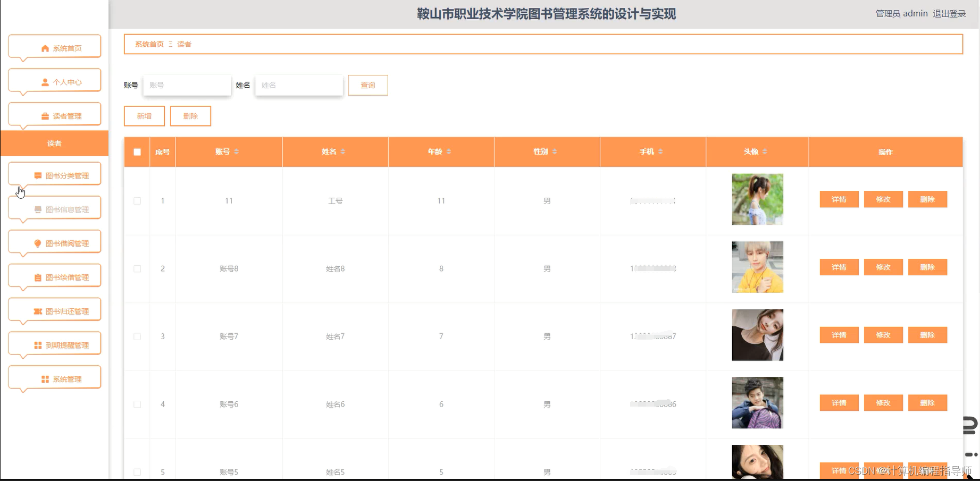
Task: Open 个人中心 menu item
Action: coord(55,82)
